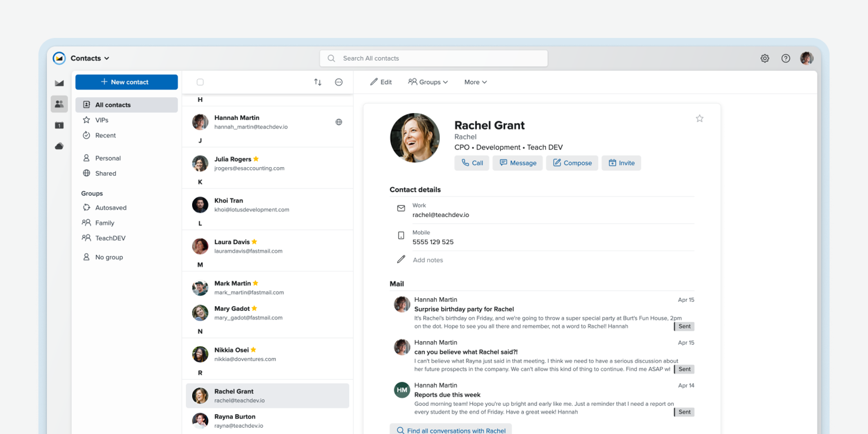The image size is (868, 434).
Task: Tick the select all contacts checkbox
Action: coord(200,82)
